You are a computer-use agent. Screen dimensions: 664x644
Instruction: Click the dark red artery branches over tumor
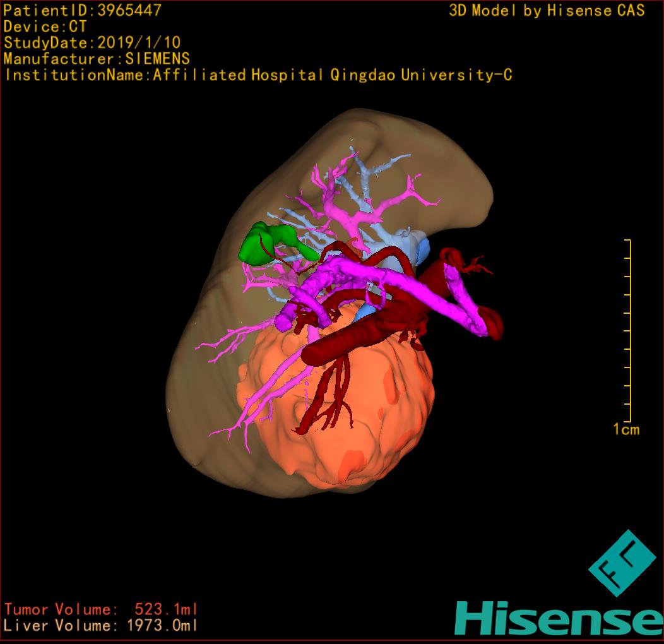[x=328, y=398]
